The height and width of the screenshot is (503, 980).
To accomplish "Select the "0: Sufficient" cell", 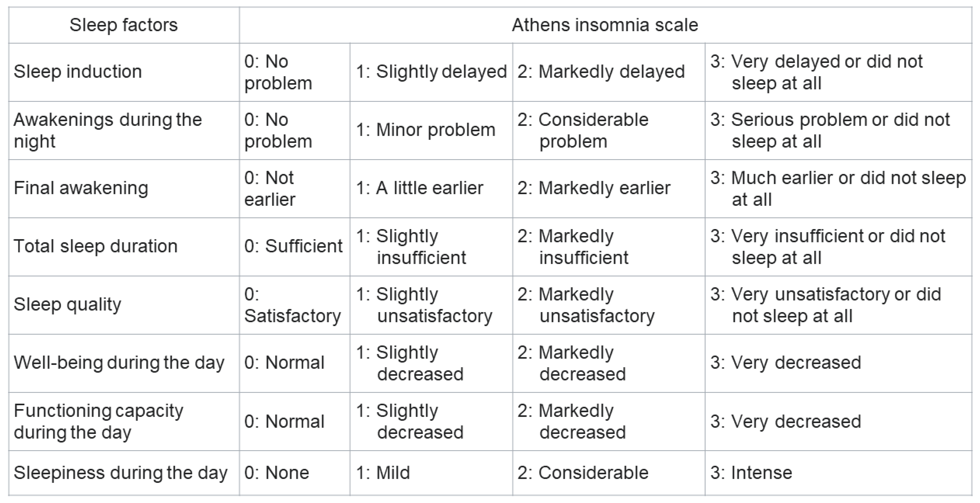I will [x=293, y=246].
